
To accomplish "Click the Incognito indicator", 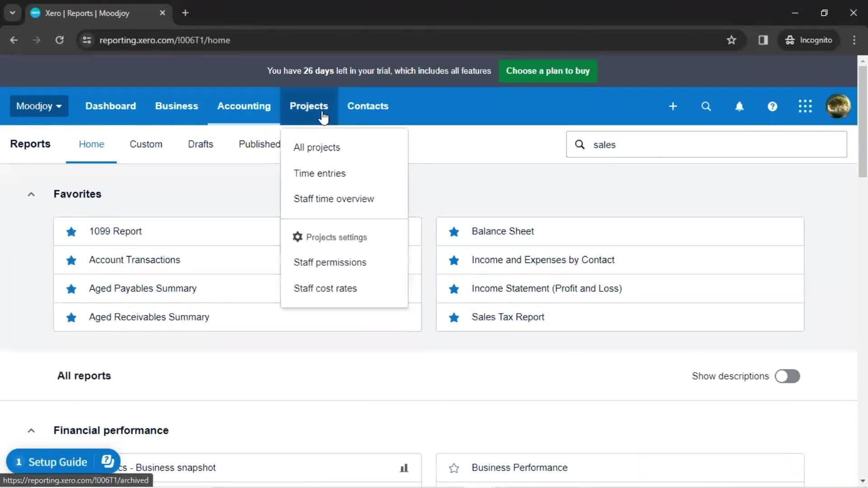I will pos(808,40).
